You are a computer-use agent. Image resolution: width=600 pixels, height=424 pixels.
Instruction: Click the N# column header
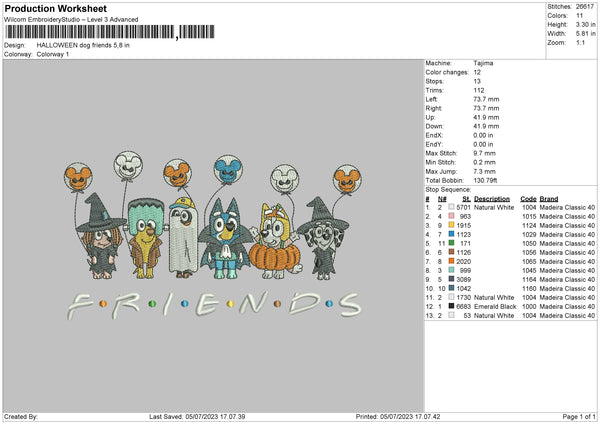pos(442,199)
